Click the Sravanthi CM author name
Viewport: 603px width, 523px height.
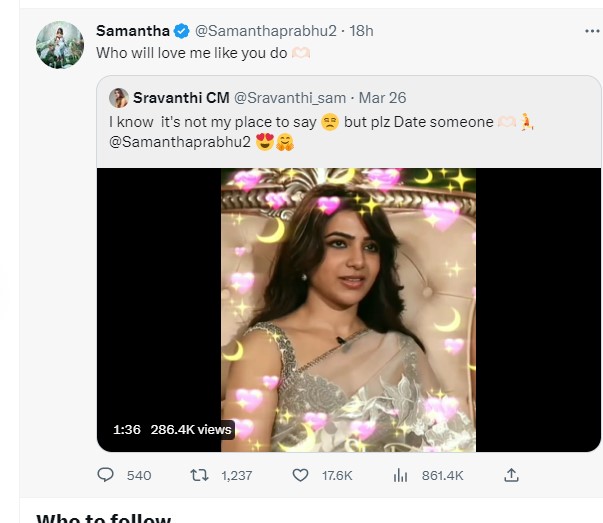[181, 97]
